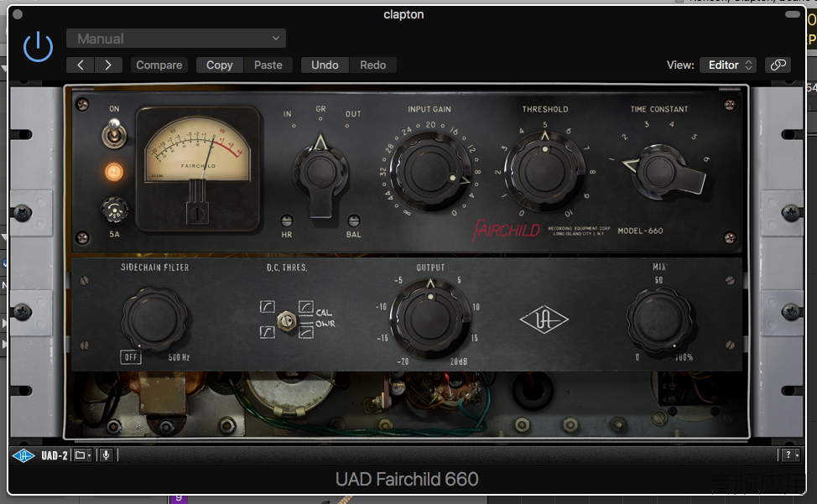This screenshot has width=817, height=504.
Task: Select OUT meter mode position
Action: click(x=353, y=114)
